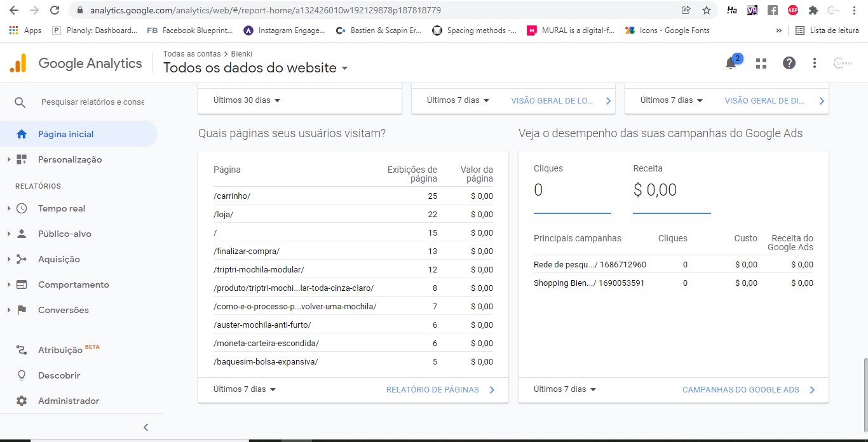
Task: Collapse the sidebar with the left chevron
Action: (x=146, y=427)
